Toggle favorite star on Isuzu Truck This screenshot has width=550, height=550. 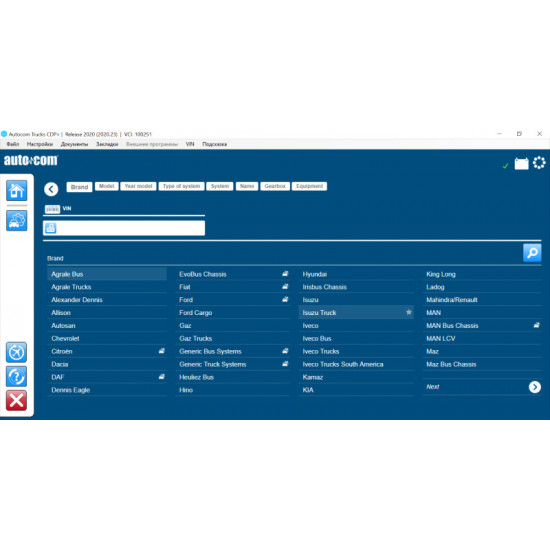tap(409, 312)
